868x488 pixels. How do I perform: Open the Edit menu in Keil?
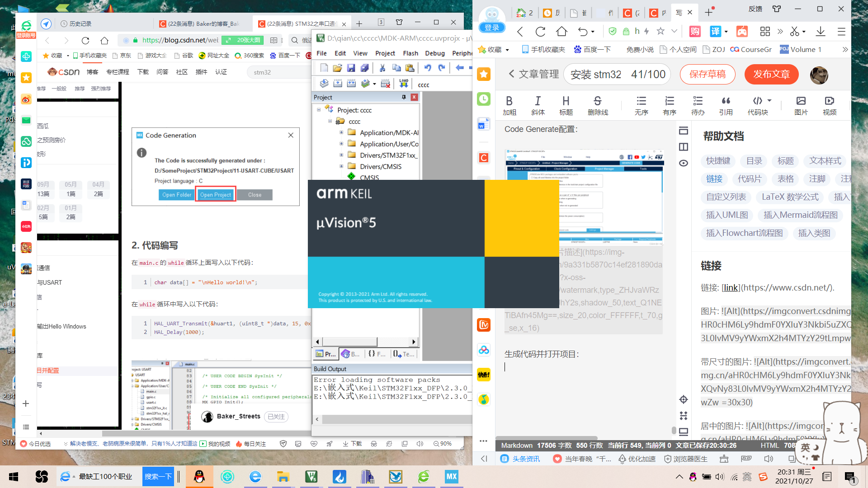340,53
